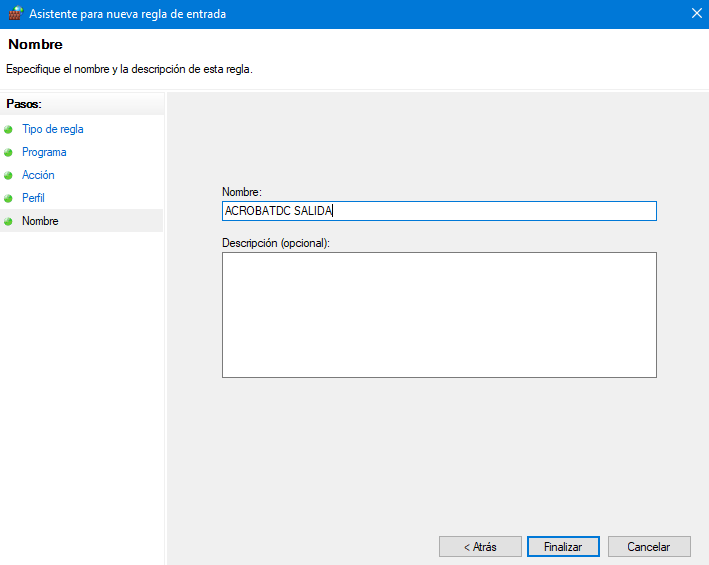This screenshot has height=565, width=709.
Task: Close the rule wizard window
Action: tap(696, 14)
